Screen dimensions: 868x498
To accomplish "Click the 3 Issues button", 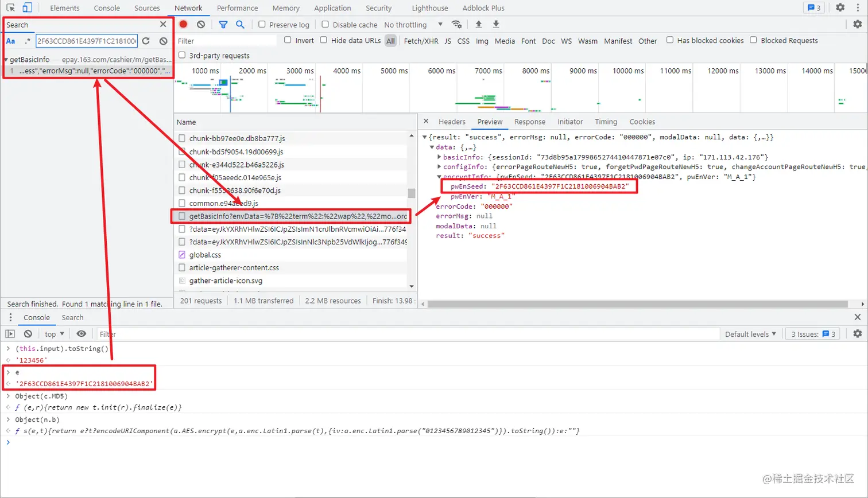I will [813, 334].
